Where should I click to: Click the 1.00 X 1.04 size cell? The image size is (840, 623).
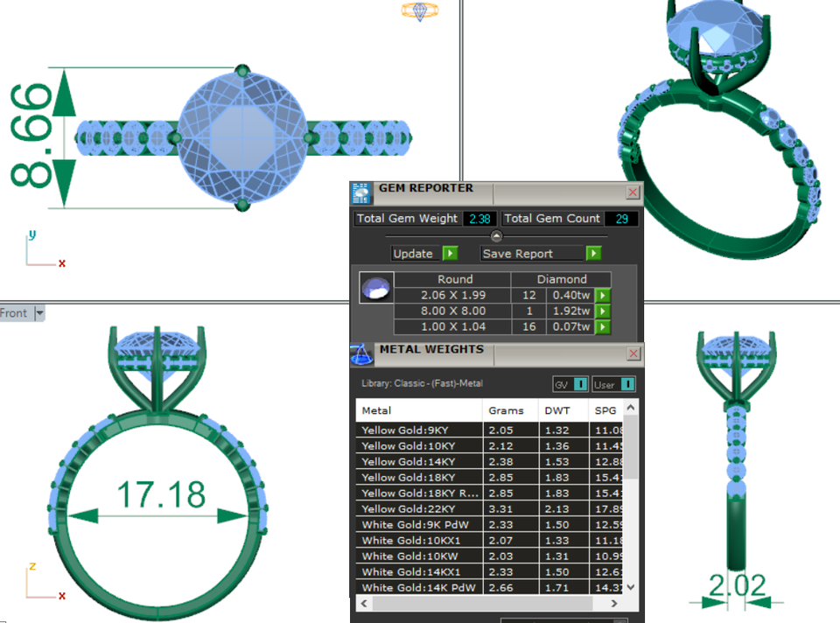click(453, 326)
